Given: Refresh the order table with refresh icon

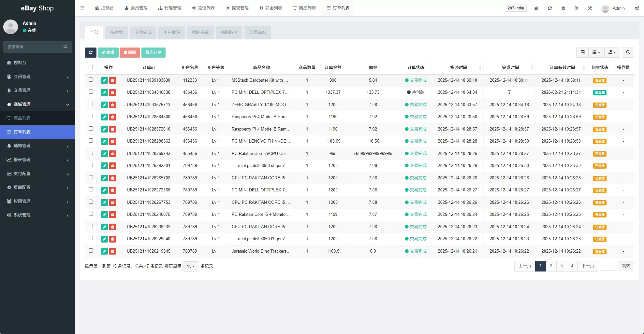Looking at the screenshot, I should (x=91, y=52).
